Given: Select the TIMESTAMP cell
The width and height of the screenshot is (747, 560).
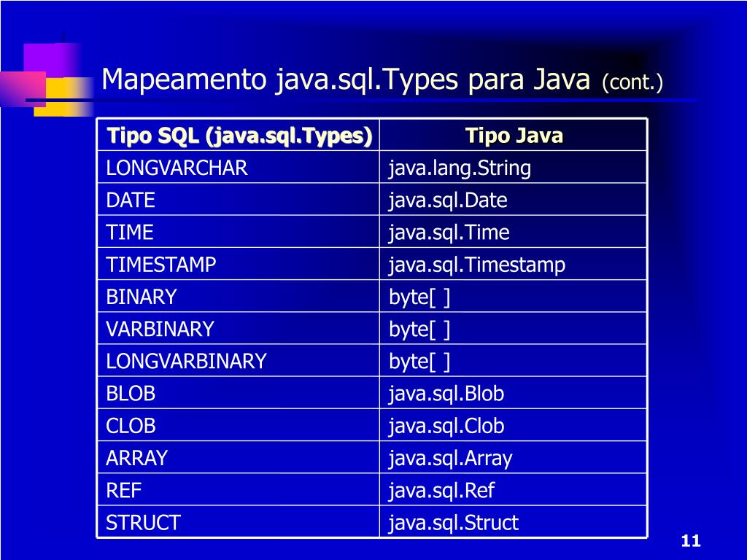Looking at the screenshot, I should (x=239, y=264).
